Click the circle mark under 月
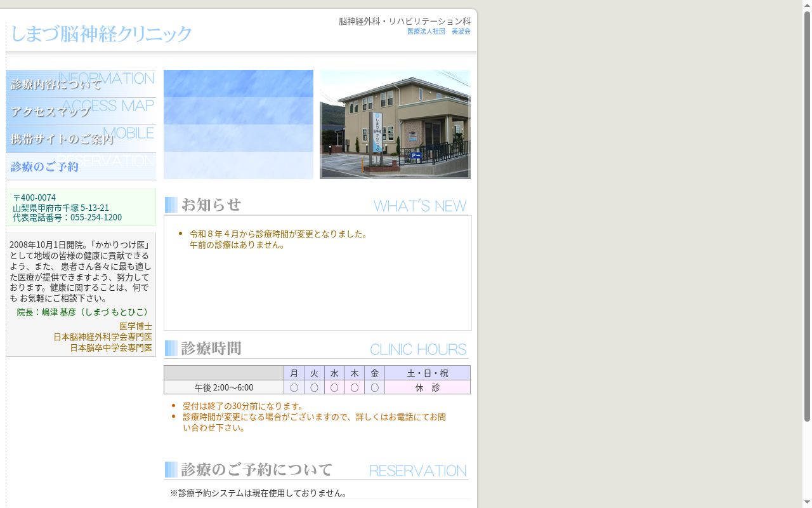 [294, 387]
